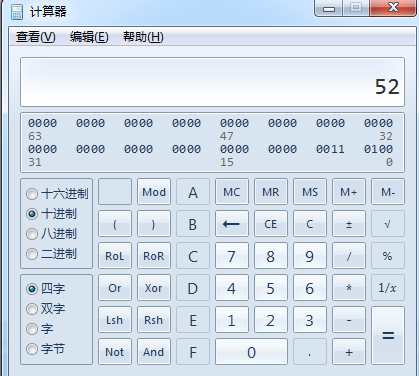
Task: Click the multiply (*) key
Action: coord(349,288)
